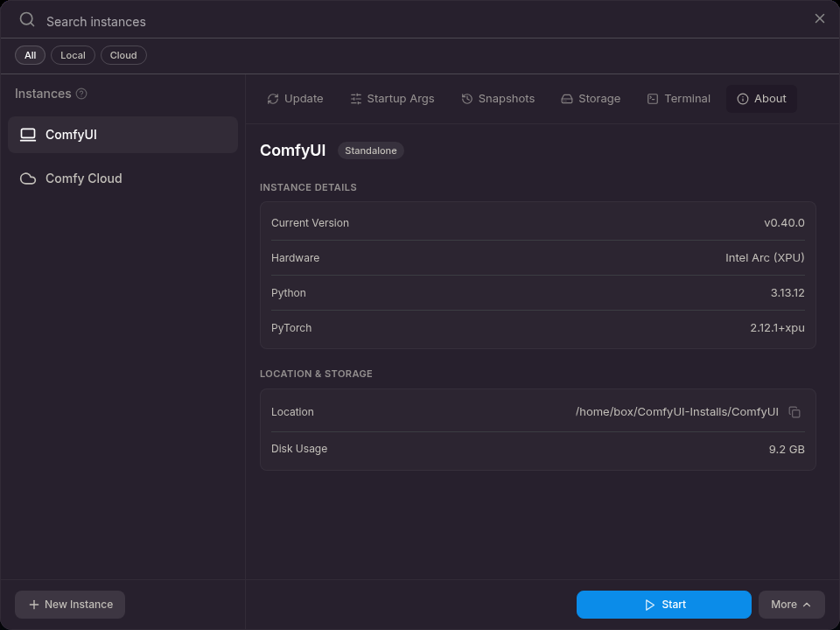
Task: Click the 2.12.1+xpu PyTorch value
Action: point(777,328)
